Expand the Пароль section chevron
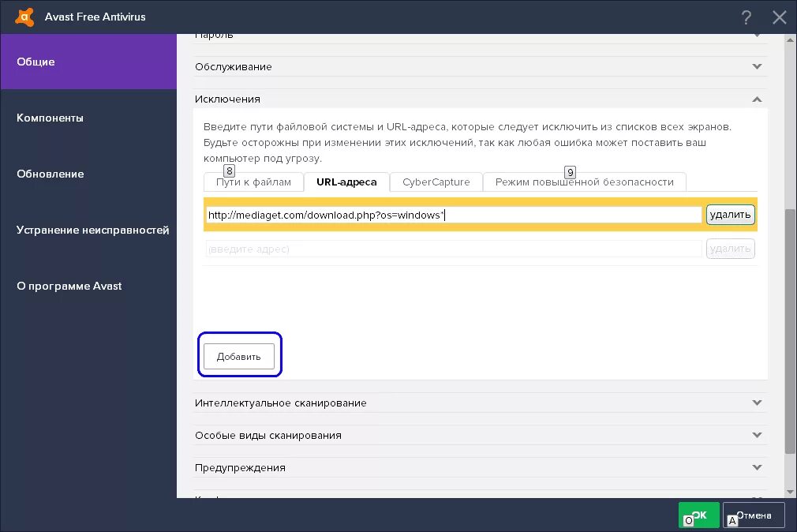The height and width of the screenshot is (532, 797). pos(757,36)
